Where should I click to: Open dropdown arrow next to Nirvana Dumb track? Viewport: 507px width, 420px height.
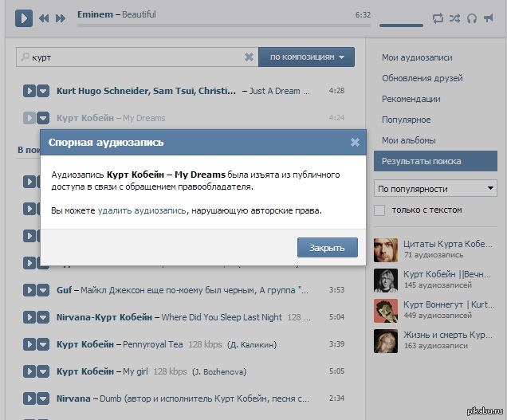(x=43, y=398)
